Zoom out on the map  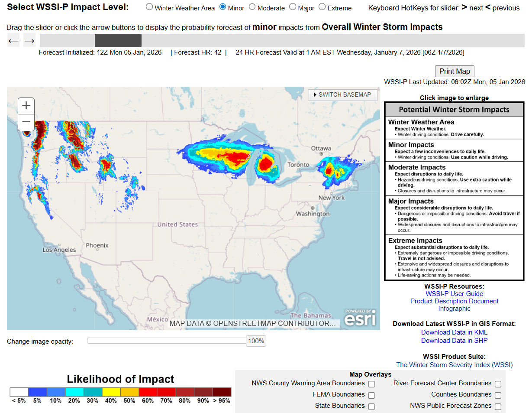[26, 122]
